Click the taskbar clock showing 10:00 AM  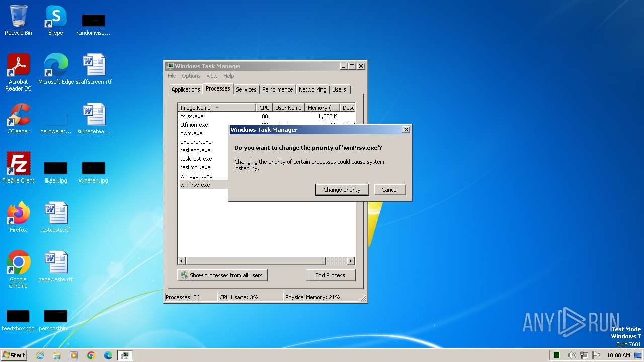click(618, 355)
